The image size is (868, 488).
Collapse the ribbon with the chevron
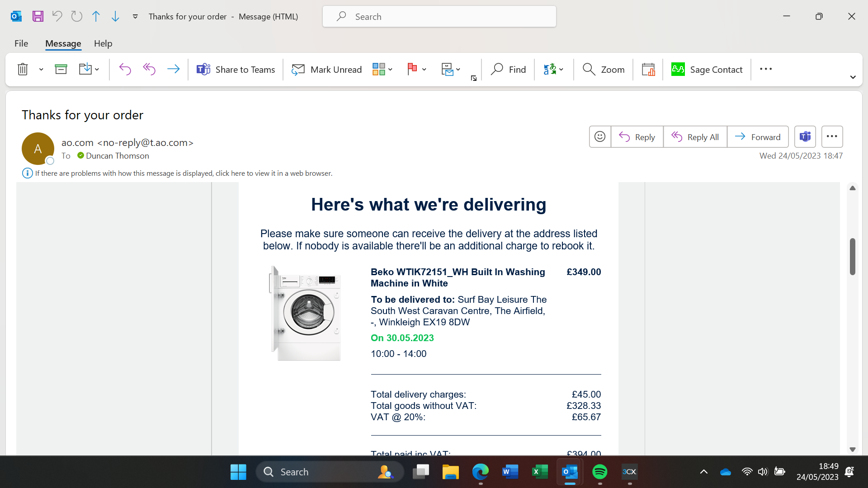point(853,77)
